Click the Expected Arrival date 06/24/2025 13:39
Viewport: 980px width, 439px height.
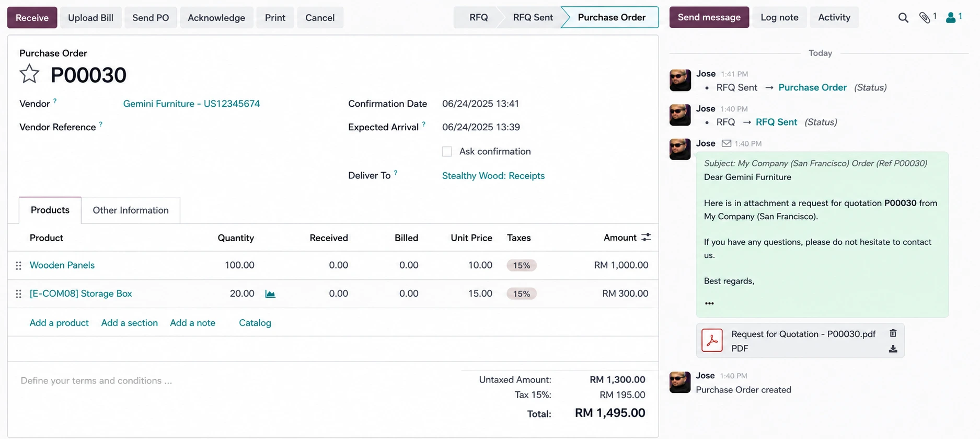(481, 127)
